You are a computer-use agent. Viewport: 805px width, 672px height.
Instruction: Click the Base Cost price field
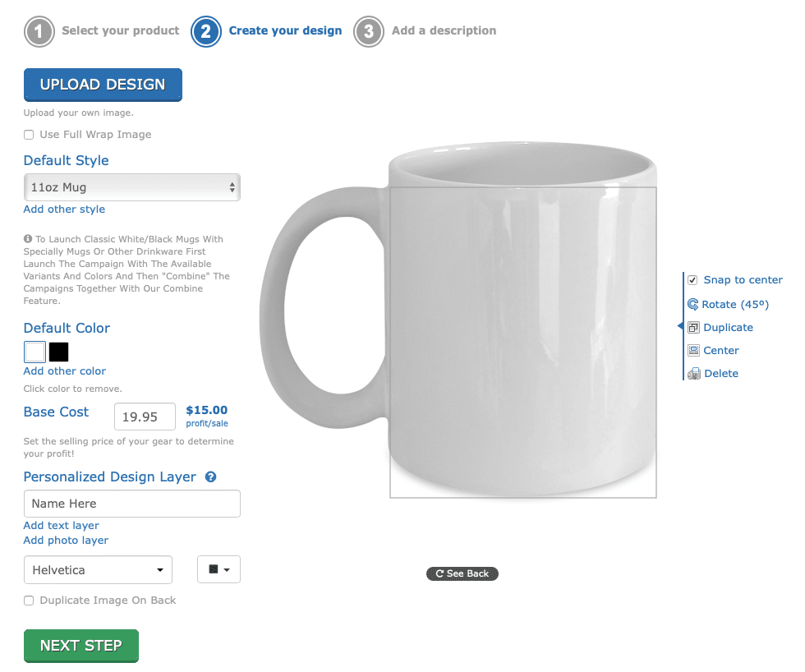pyautogui.click(x=145, y=417)
